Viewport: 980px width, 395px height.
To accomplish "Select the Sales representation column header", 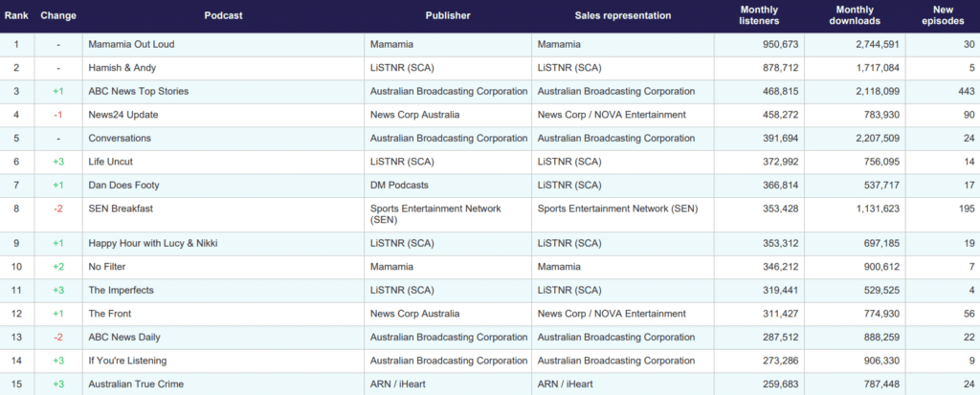I will 622,15.
